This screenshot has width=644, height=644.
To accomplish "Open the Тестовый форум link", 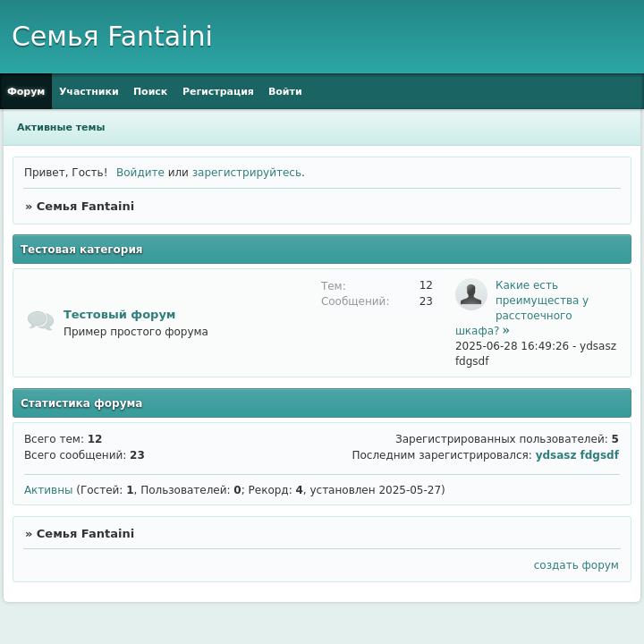I will (x=119, y=315).
